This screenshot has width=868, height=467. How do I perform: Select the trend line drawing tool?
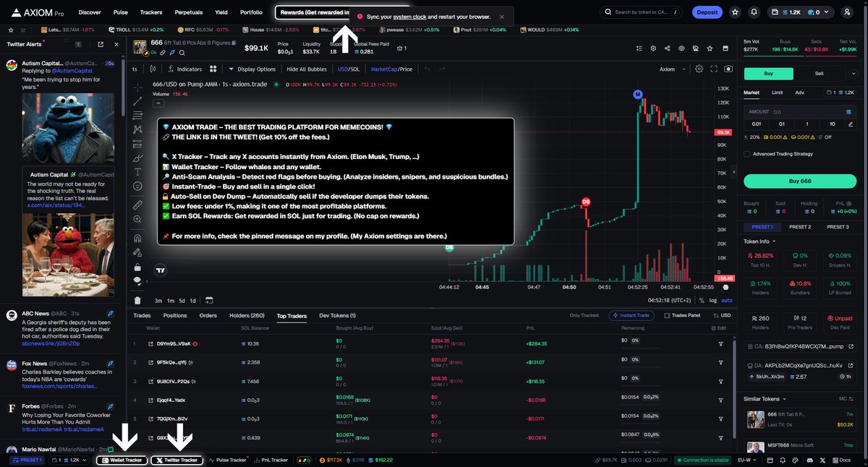137,101
